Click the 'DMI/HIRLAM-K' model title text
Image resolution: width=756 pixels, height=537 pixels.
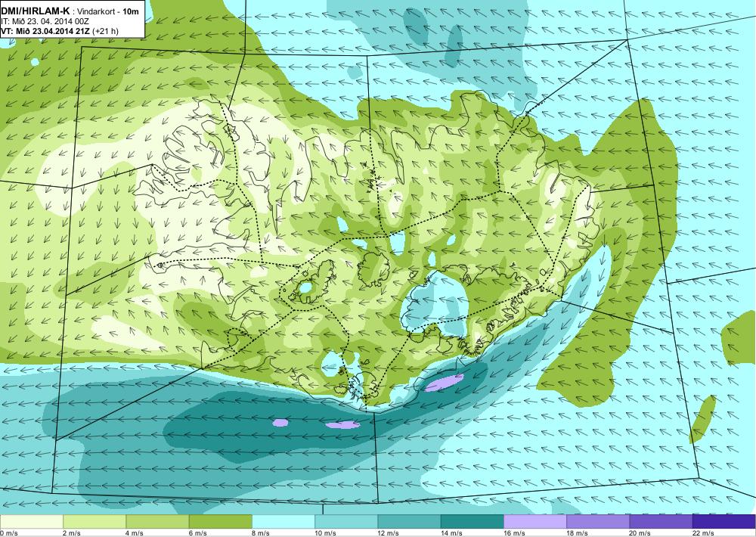coord(36,11)
